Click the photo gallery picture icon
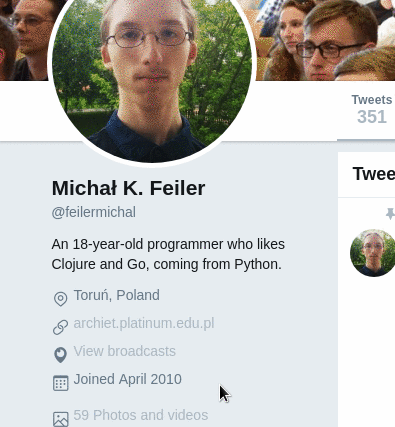The image size is (395, 427). (x=61, y=419)
